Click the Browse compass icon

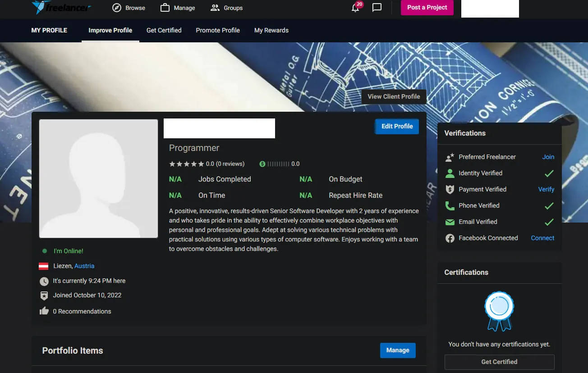117,8
